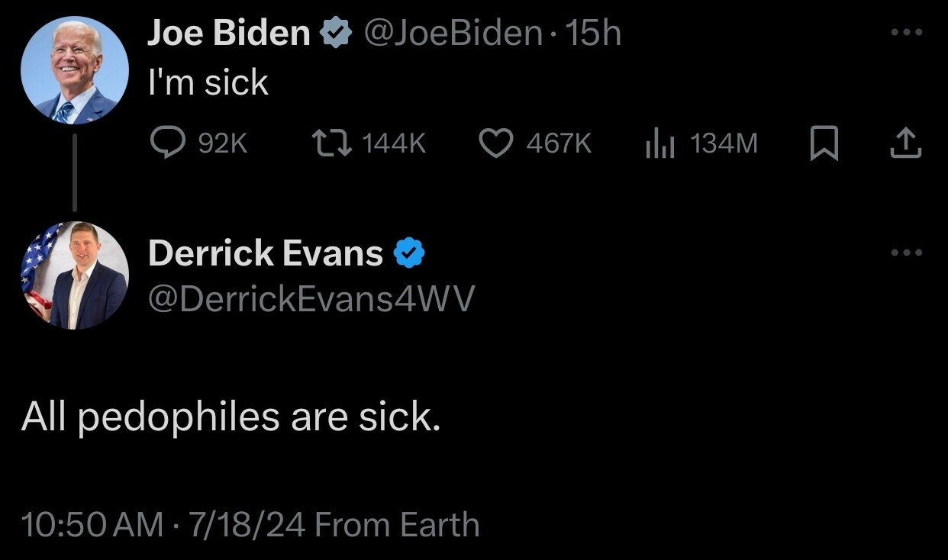Open the three-dot menu on Derrick Evans reply

[907, 253]
